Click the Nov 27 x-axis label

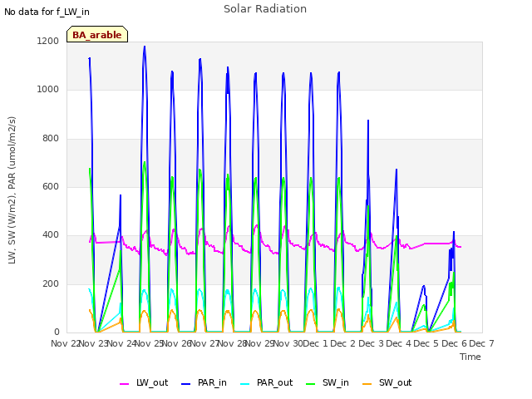(204, 343)
